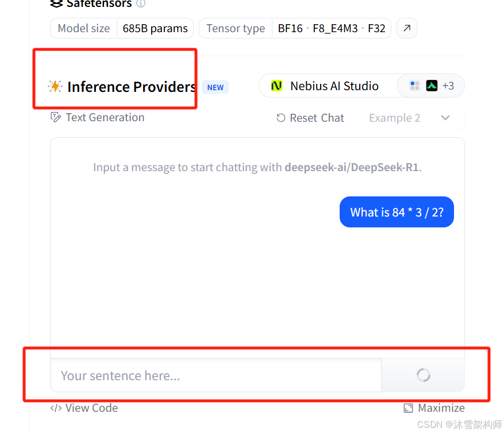The width and height of the screenshot is (504, 433).
Task: Open the Text Generation task link
Action: (x=97, y=117)
